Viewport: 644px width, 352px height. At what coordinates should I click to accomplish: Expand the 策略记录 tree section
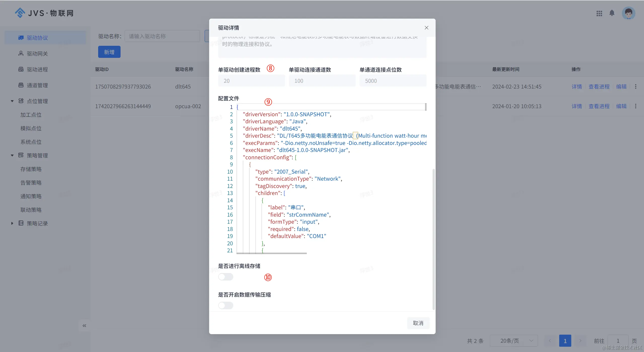click(x=12, y=223)
